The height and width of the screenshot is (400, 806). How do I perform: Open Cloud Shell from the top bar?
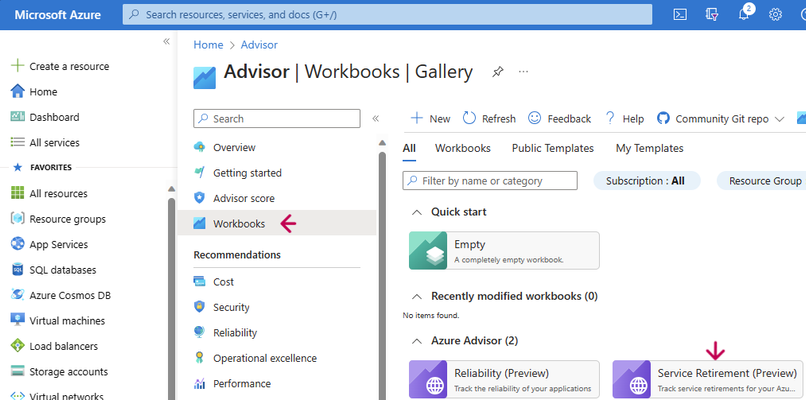(681, 14)
